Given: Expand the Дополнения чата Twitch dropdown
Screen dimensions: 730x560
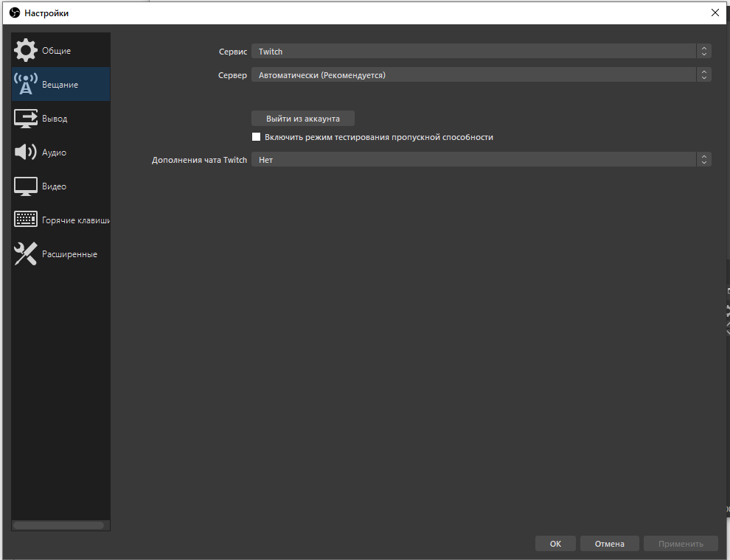Looking at the screenshot, I should click(x=481, y=160).
